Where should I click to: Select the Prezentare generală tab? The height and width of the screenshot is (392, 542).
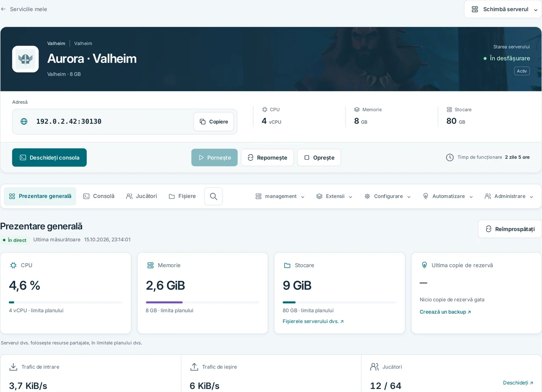[x=40, y=196]
